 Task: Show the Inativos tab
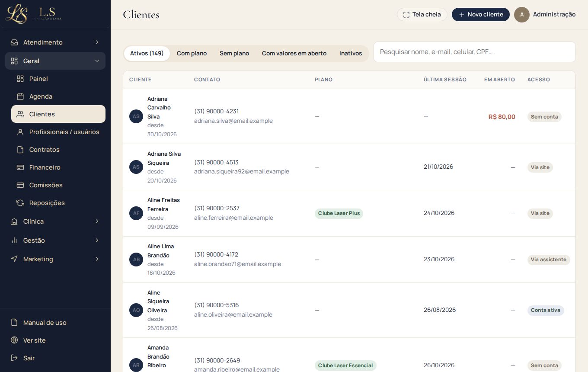351,54
